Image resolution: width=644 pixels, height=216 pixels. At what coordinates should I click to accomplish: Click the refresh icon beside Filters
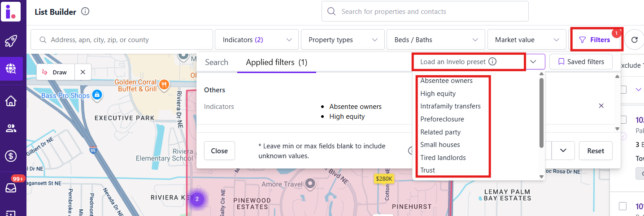click(x=634, y=40)
